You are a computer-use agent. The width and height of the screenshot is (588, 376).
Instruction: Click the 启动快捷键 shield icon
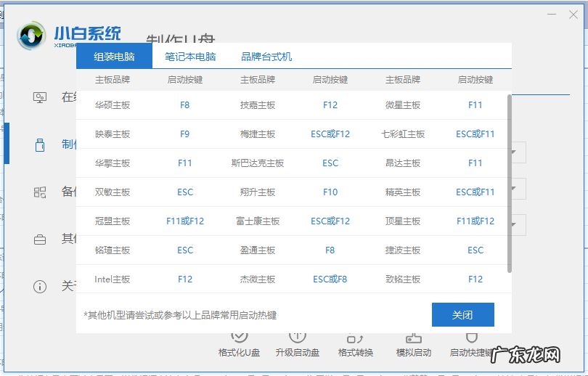[471, 338]
